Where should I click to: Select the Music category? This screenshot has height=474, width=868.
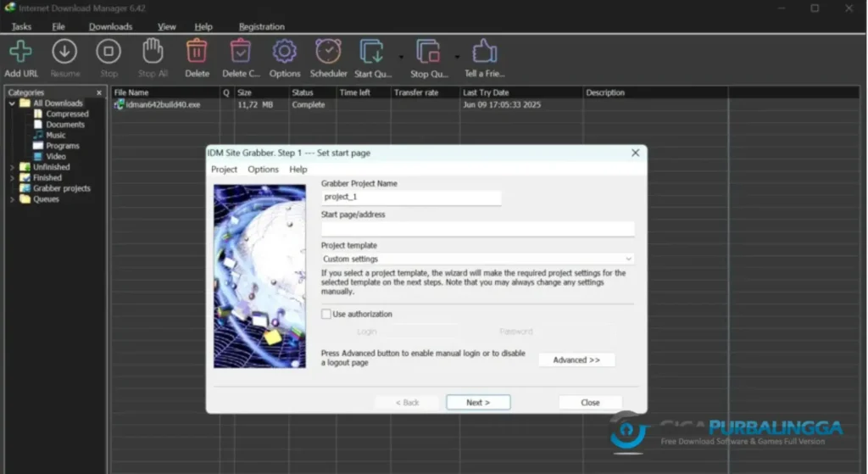coord(55,135)
